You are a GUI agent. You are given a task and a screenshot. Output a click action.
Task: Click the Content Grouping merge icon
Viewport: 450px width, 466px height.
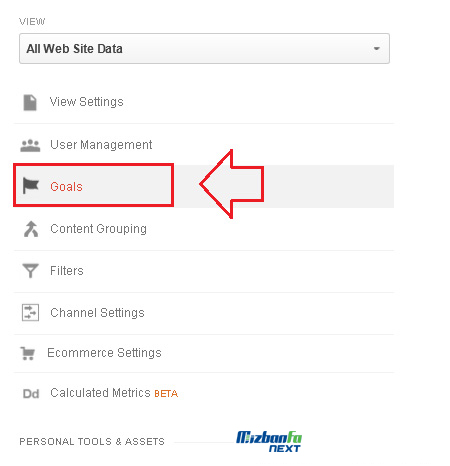31,229
